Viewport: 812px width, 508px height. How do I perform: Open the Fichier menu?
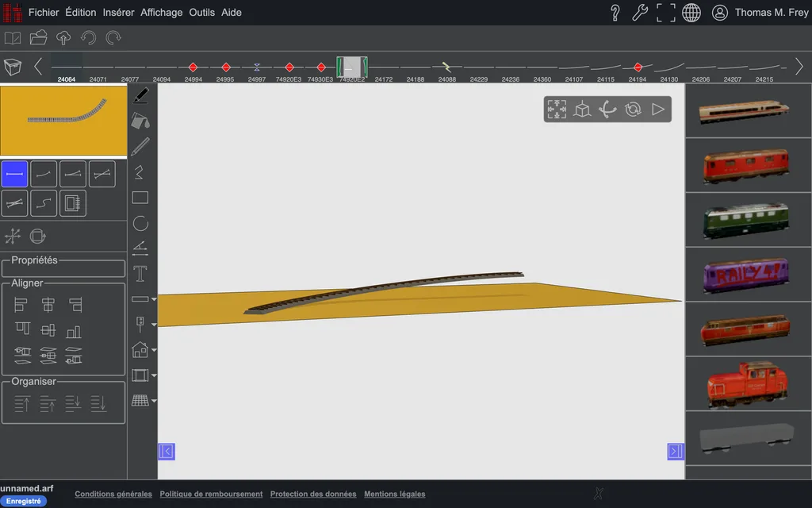click(44, 13)
